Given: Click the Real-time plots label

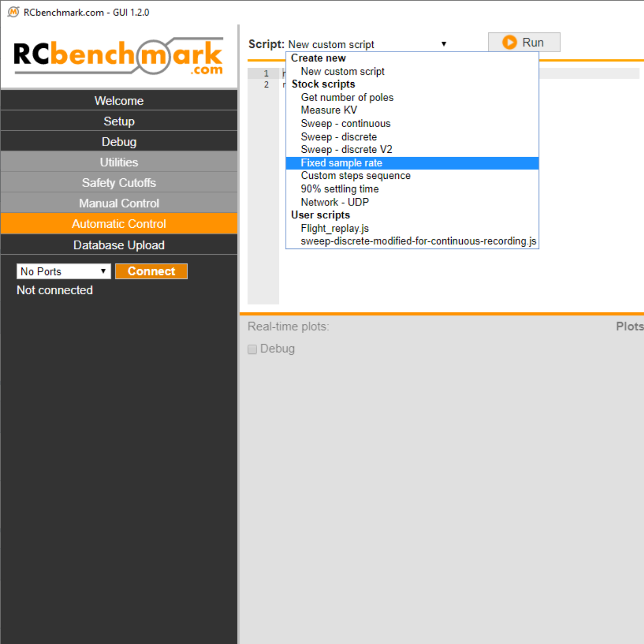Looking at the screenshot, I should click(x=288, y=327).
